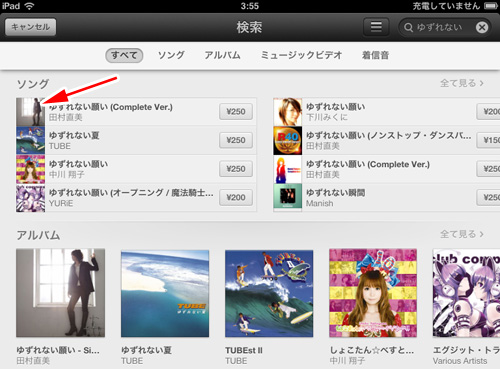Open 全て見る for アルバム section
Screen dimensions: 500x369
click(462, 234)
